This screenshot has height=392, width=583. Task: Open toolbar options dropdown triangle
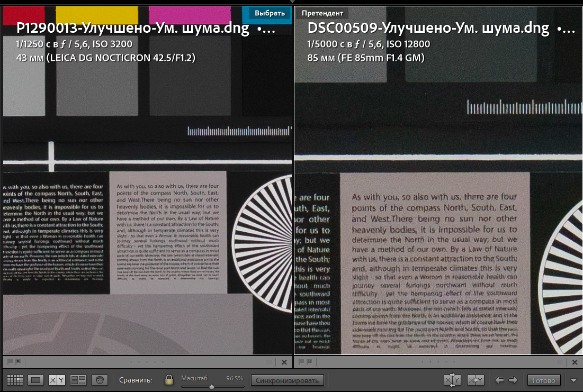click(x=573, y=380)
